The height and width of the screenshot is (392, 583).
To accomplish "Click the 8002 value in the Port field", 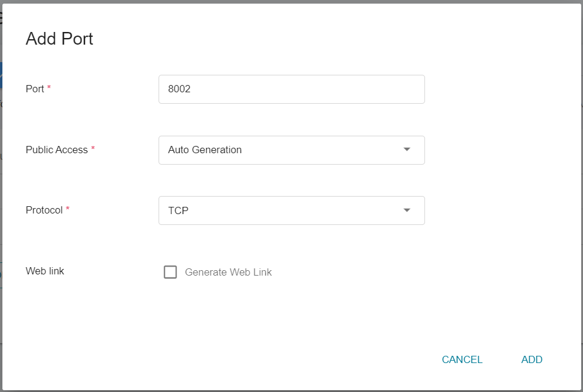I will click(179, 89).
